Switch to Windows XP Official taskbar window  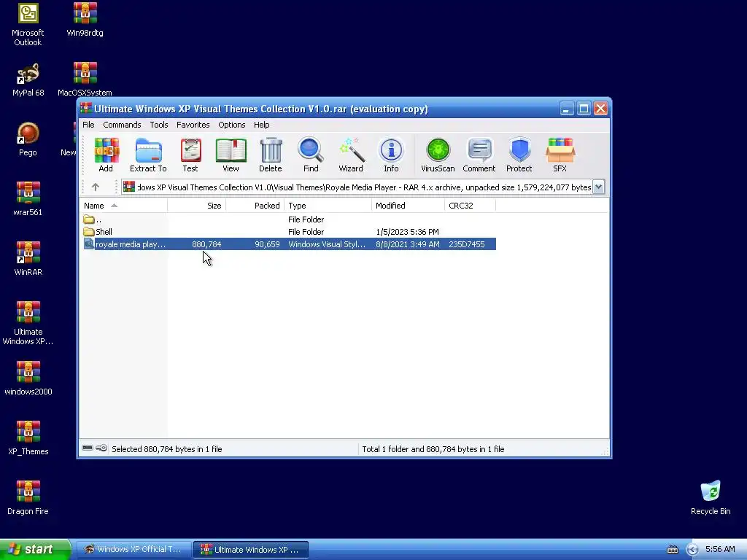pos(133,550)
